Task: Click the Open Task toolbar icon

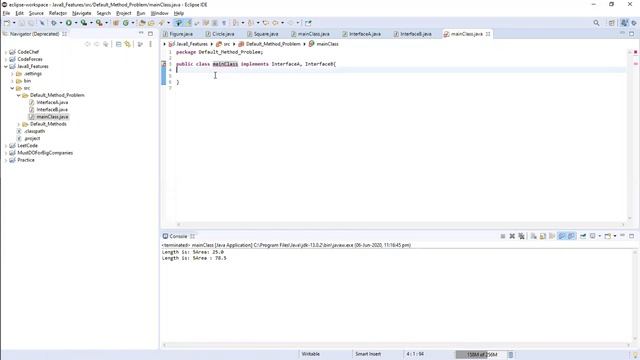Action: [x=151, y=23]
